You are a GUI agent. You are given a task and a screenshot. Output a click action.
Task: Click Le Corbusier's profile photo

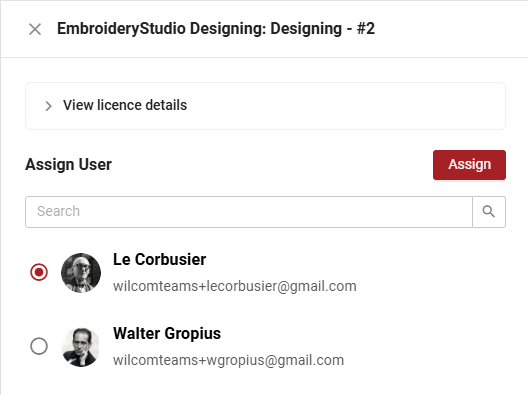(81, 273)
